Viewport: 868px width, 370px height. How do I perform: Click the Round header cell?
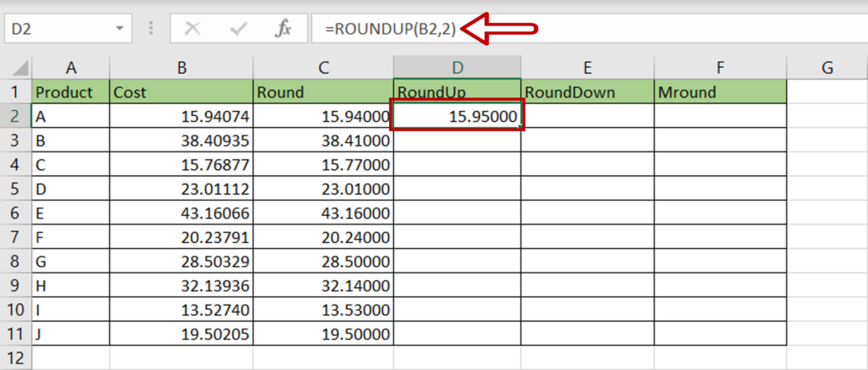(323, 91)
